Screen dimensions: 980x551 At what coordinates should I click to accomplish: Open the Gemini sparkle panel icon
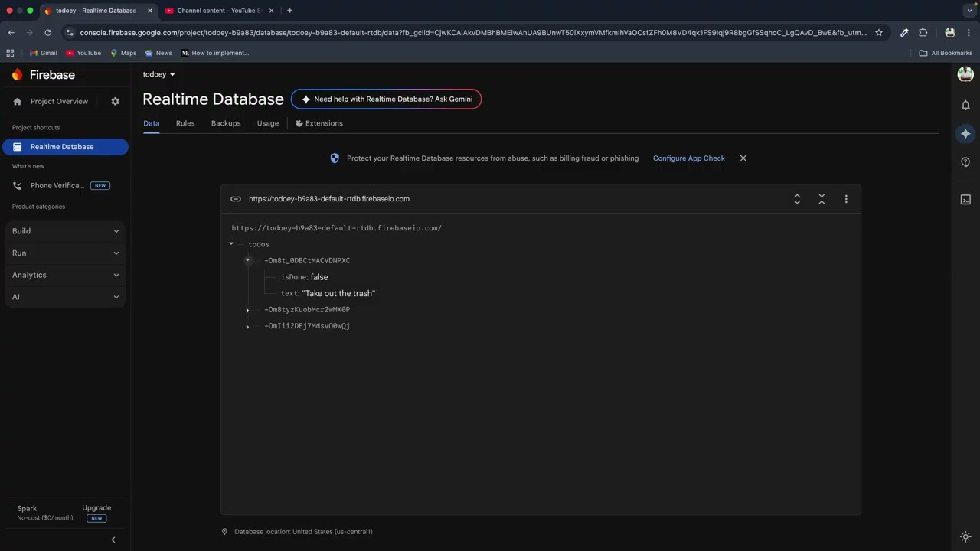point(965,133)
